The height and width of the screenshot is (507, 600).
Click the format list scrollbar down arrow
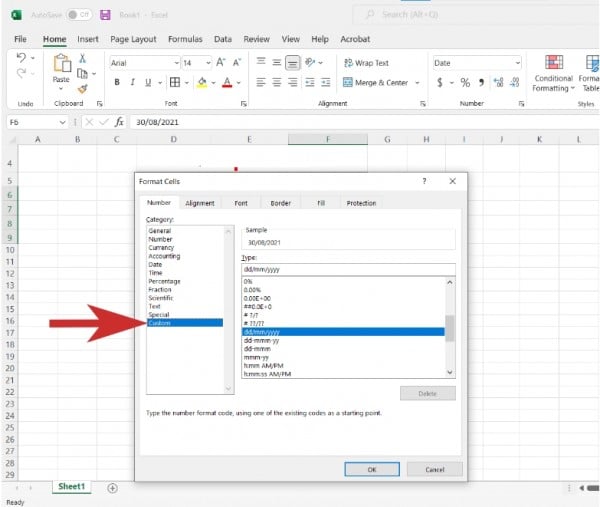450,372
